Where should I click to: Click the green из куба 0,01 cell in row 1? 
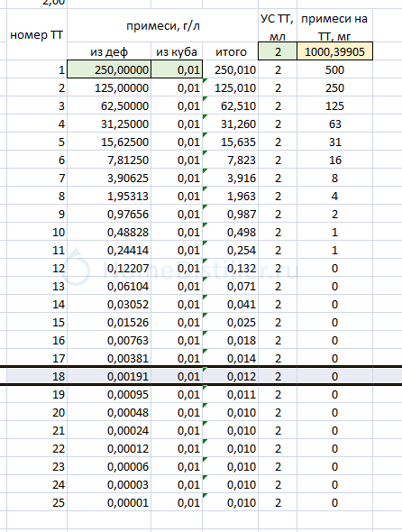(x=177, y=69)
